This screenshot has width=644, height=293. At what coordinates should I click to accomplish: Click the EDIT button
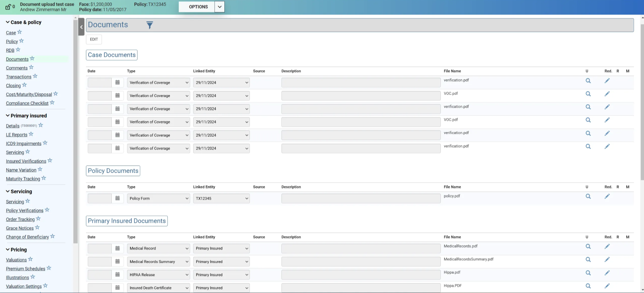click(x=94, y=39)
